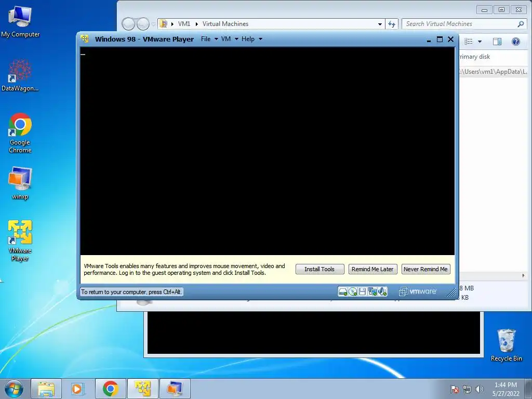Image resolution: width=532 pixels, height=399 pixels.
Task: Close the VMware Player window
Action: tap(450, 39)
